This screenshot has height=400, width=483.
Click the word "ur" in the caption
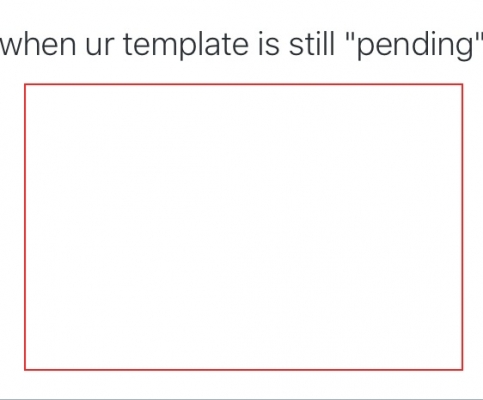pyautogui.click(x=100, y=48)
